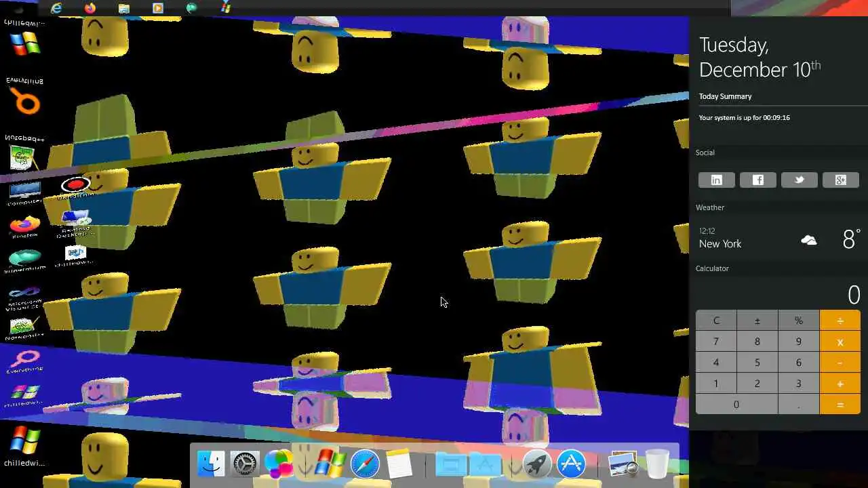Click the 8° temperature reading

[851, 239]
